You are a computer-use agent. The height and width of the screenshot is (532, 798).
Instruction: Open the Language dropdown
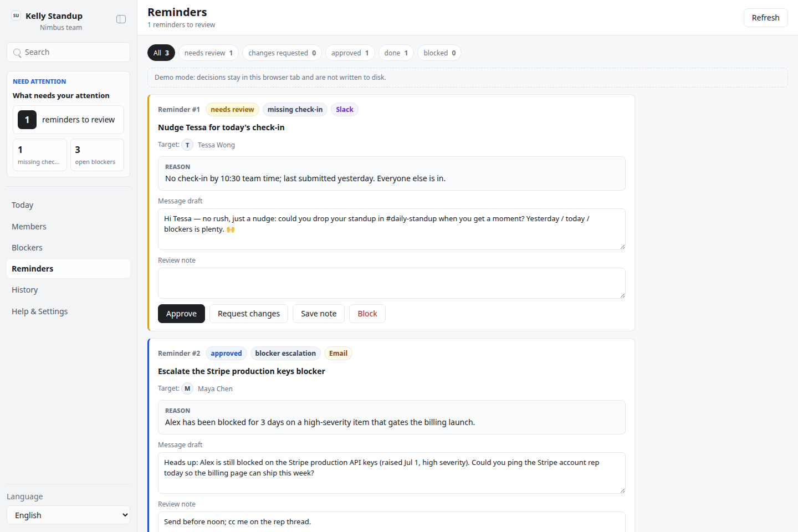click(x=69, y=515)
